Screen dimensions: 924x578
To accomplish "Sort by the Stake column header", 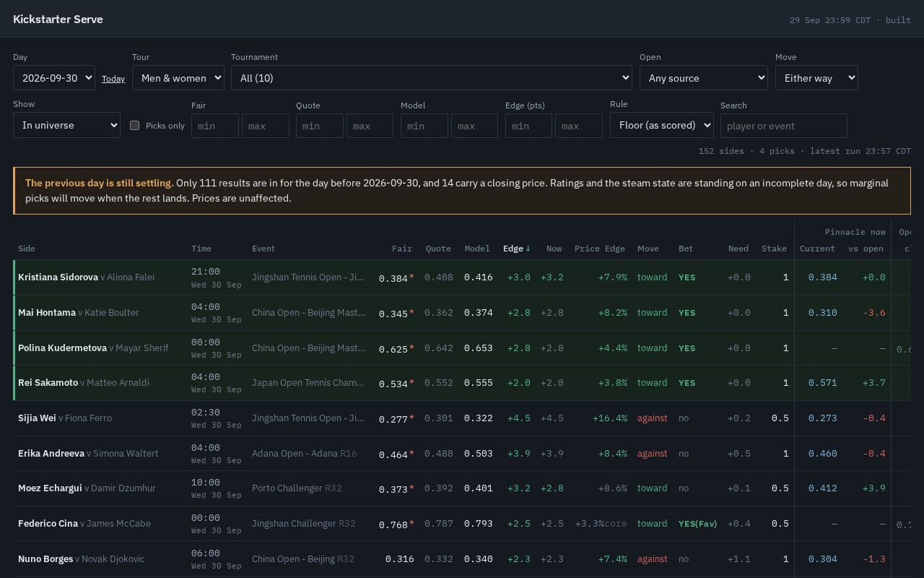I will pos(774,249).
